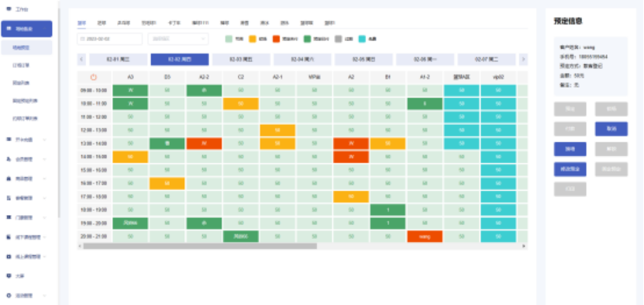Show previous dates with the left arrow
644x305 pixels.
coord(81,60)
